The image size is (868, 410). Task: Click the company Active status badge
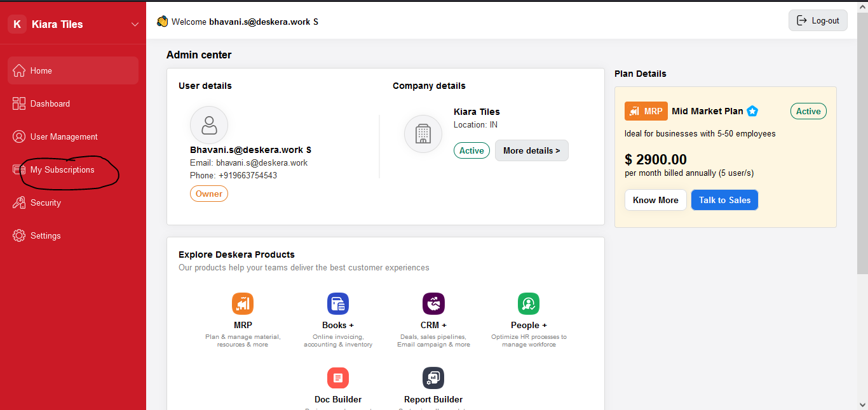click(x=471, y=150)
